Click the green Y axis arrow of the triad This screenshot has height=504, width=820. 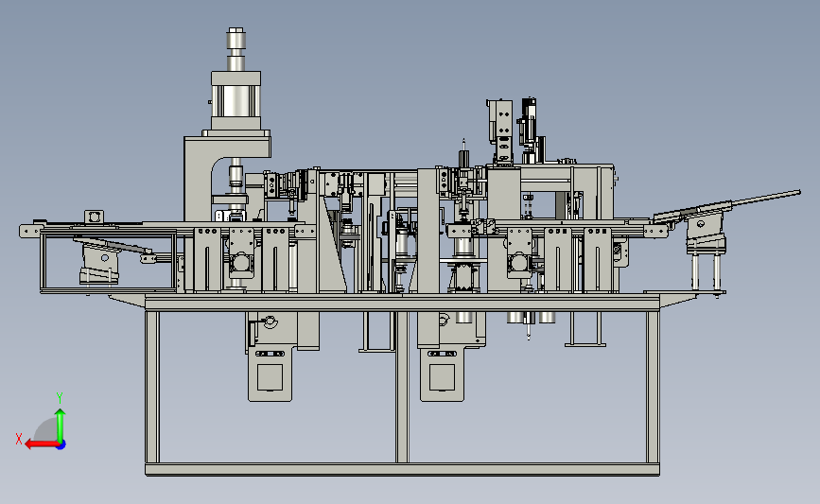[x=61, y=426]
